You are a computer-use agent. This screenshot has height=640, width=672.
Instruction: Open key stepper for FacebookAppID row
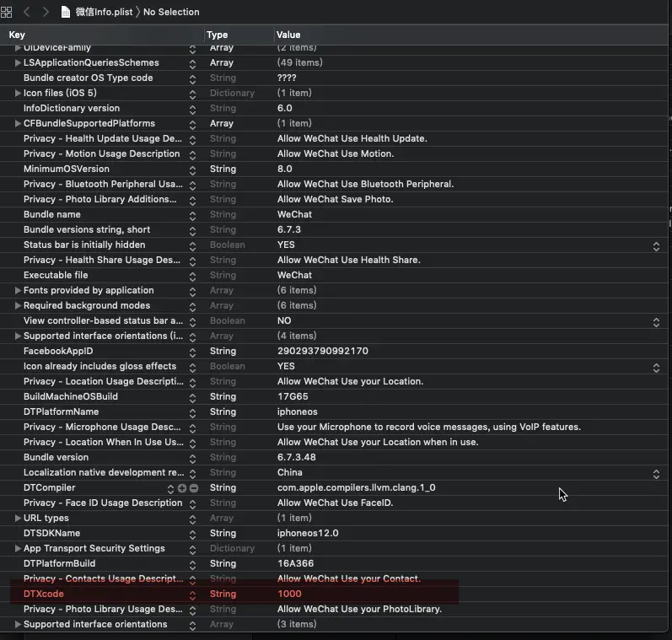point(192,352)
